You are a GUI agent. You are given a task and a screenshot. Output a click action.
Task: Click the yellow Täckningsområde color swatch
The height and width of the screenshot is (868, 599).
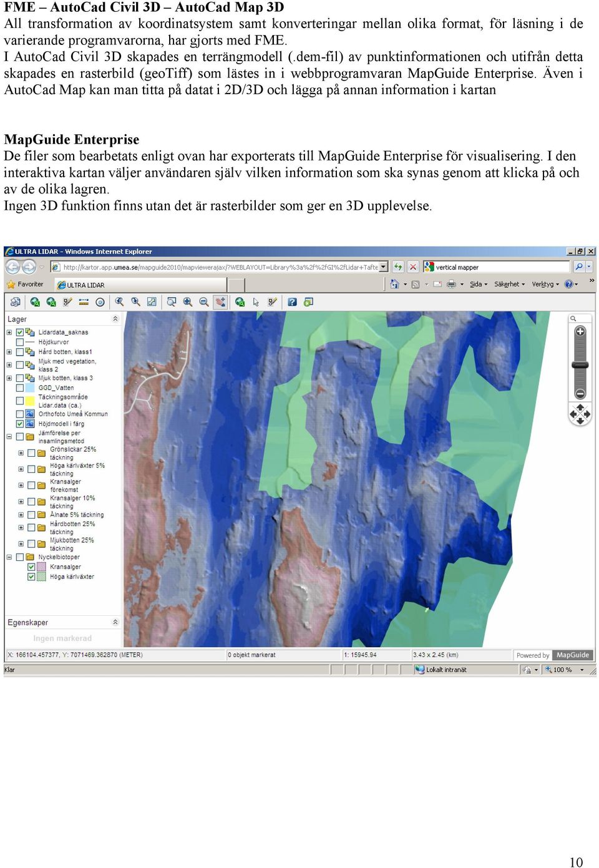tap(29, 400)
